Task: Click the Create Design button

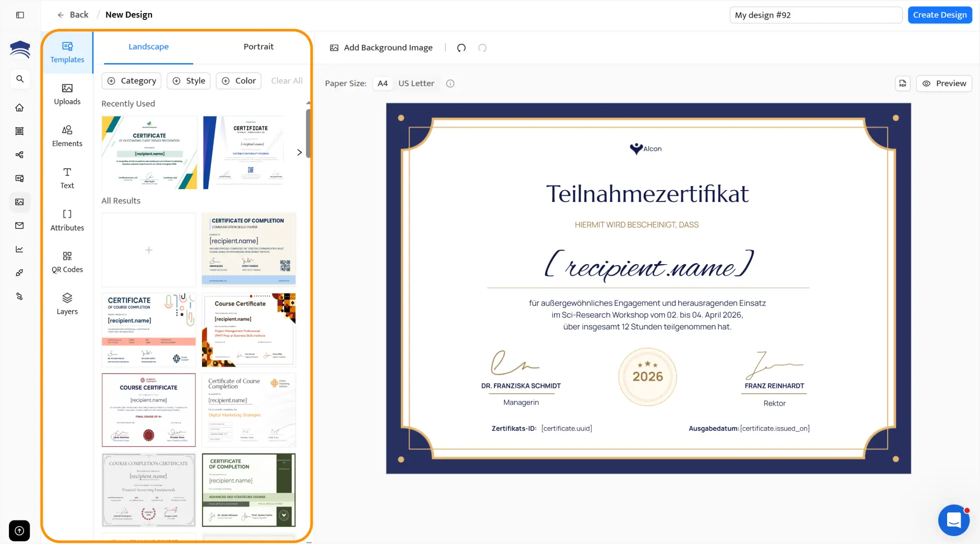Action: coord(939,15)
